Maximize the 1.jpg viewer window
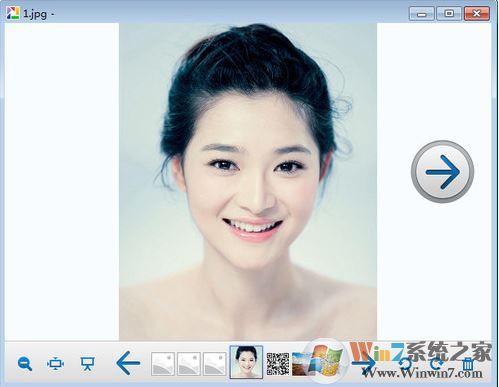499x387 pixels. pyautogui.click(x=449, y=14)
